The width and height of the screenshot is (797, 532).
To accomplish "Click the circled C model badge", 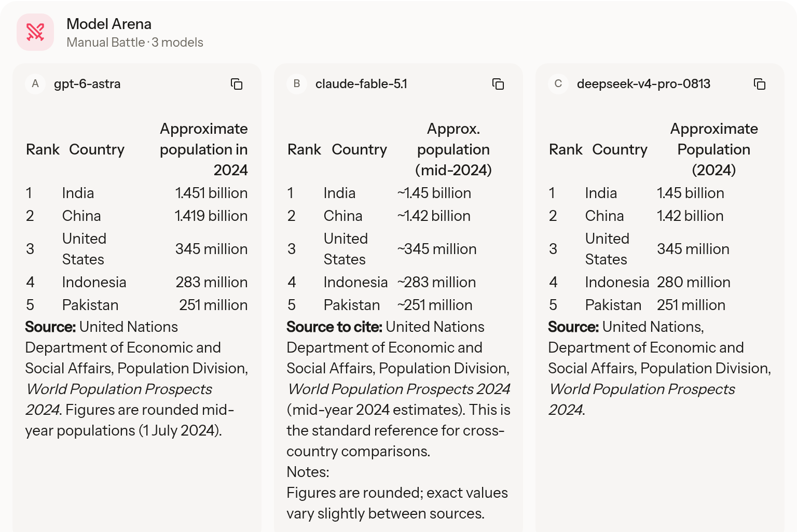I will tap(558, 84).
